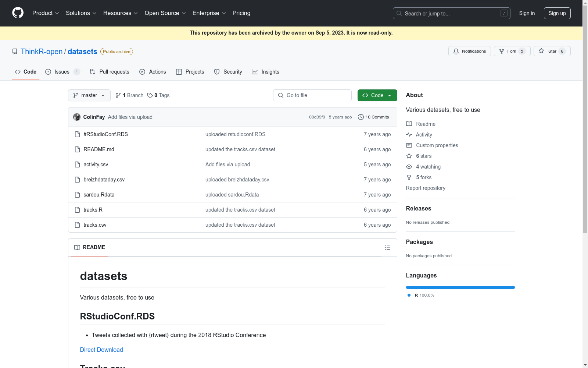Screen dimensions: 588x368
Task: Focus the Go to file search field
Action: click(312, 95)
